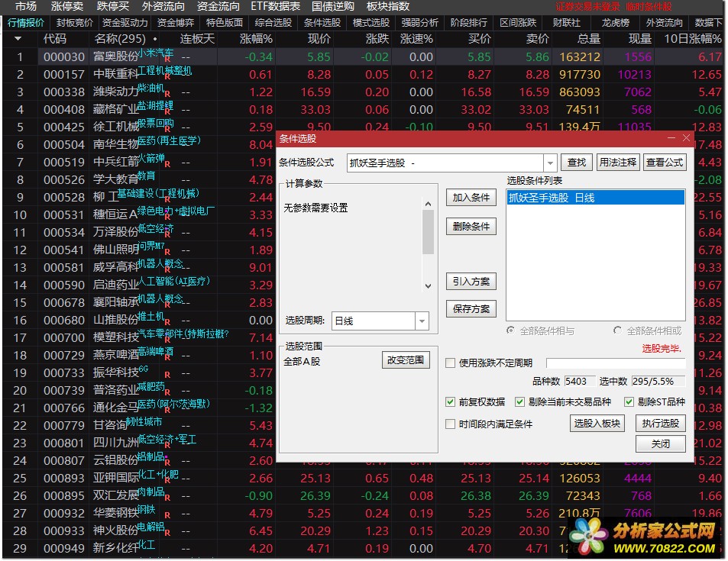Toggle 使用涨跌不定周期 checkbox
The image size is (728, 561).
point(450,363)
